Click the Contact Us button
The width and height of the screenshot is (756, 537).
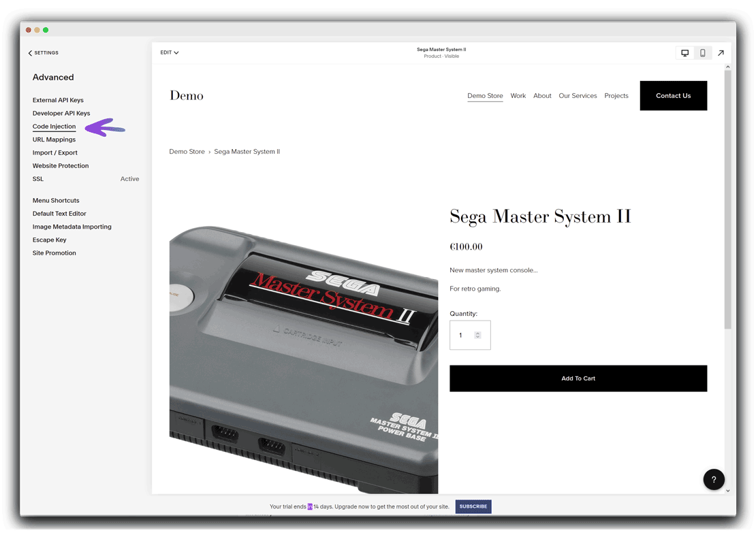click(674, 96)
